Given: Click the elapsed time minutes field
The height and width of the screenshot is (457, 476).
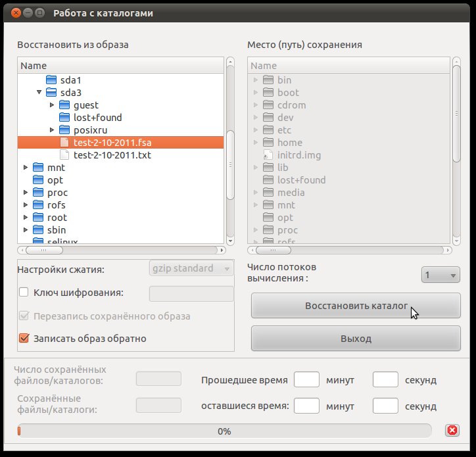Looking at the screenshot, I should tap(306, 379).
